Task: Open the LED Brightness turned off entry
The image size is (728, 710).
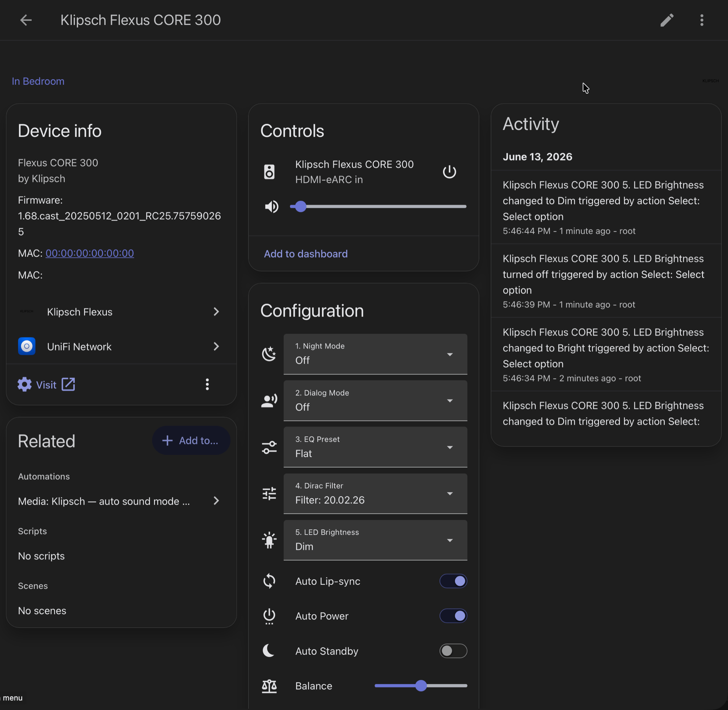Action: (x=606, y=281)
